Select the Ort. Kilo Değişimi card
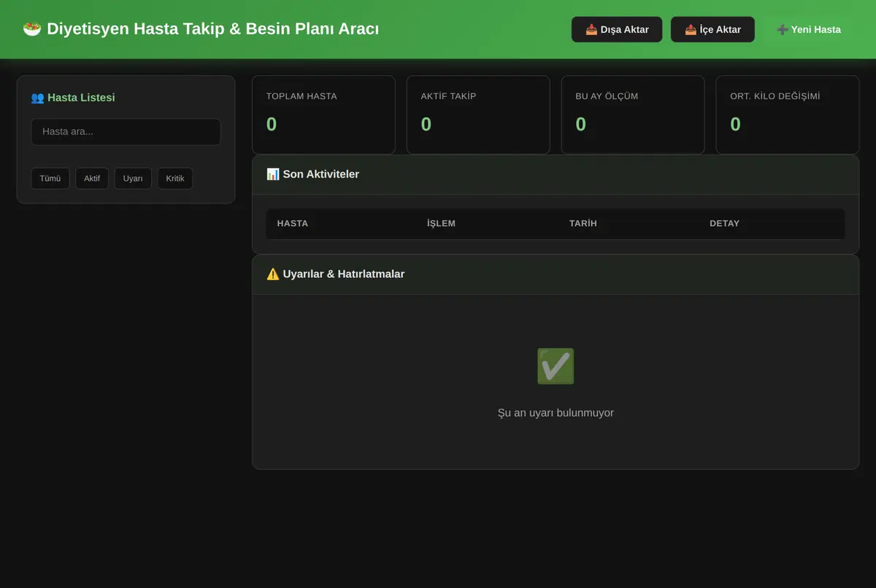The width and height of the screenshot is (876, 588). pyautogui.click(x=788, y=115)
